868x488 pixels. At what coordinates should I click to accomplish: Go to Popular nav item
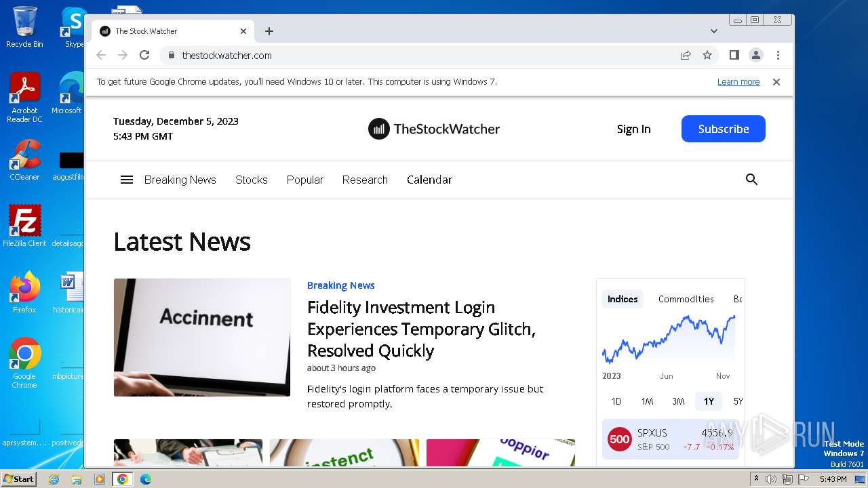pyautogui.click(x=305, y=180)
